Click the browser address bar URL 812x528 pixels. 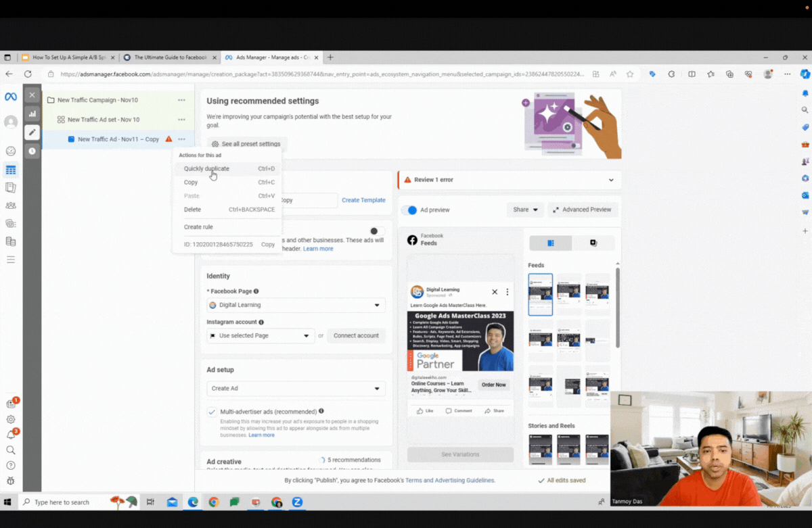point(321,74)
